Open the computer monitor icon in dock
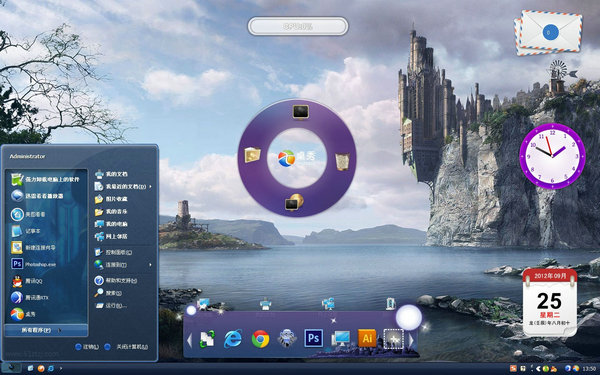 pyautogui.click(x=340, y=339)
